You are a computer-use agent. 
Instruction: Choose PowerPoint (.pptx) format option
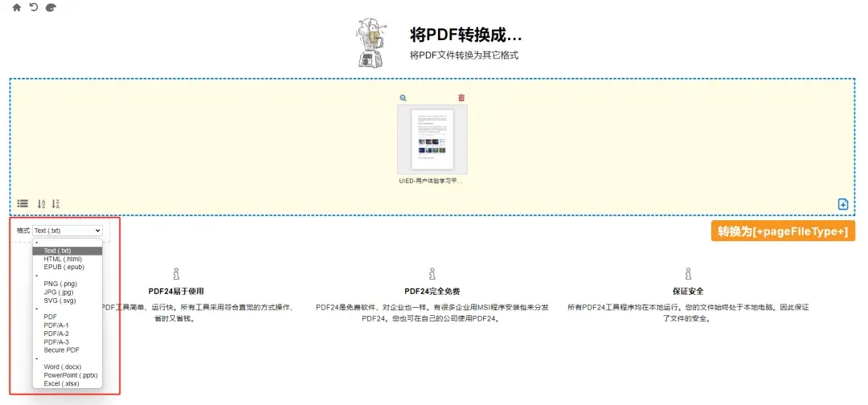(x=67, y=375)
